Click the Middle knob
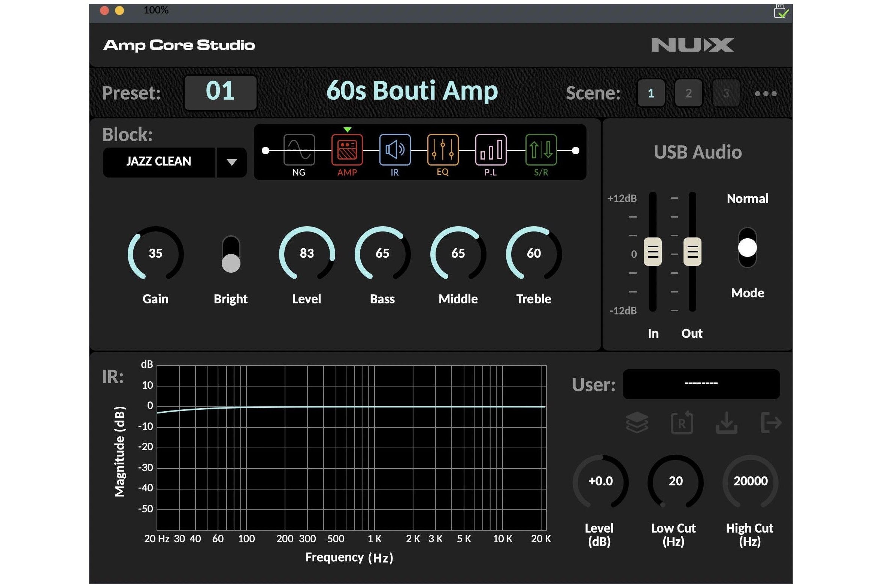This screenshot has width=882, height=588. [x=458, y=254]
